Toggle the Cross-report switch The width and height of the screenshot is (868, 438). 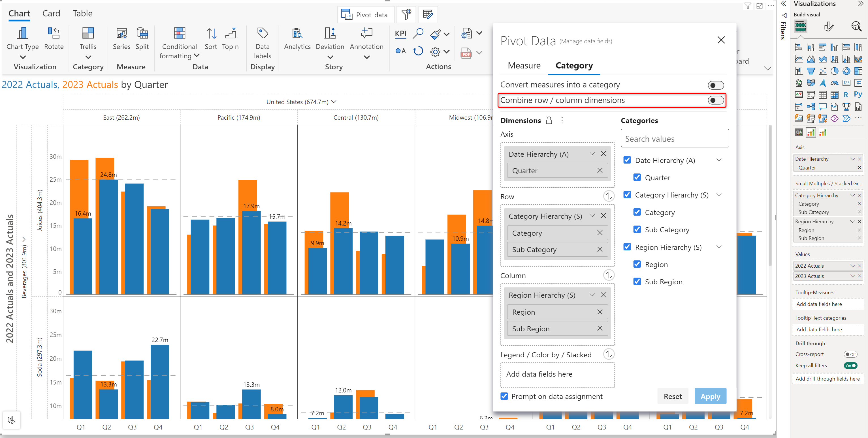[850, 354]
